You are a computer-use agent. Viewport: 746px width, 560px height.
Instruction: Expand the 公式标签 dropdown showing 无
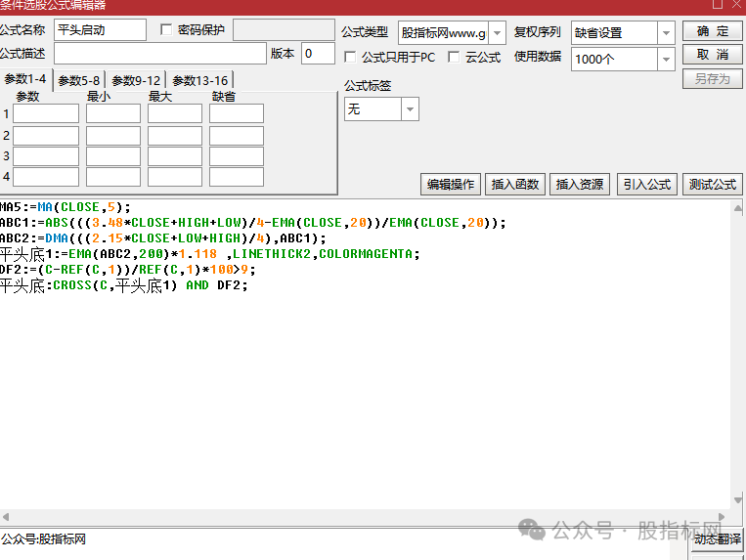(410, 109)
